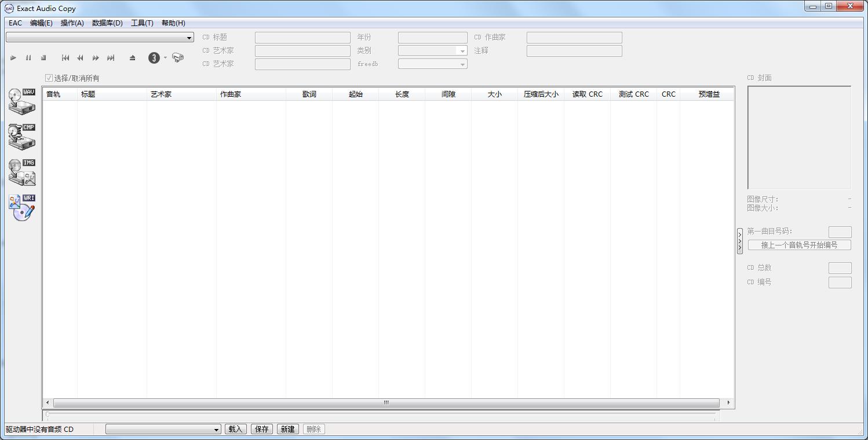The image size is (868, 440).
Task: Click the previous track button
Action: coord(65,58)
